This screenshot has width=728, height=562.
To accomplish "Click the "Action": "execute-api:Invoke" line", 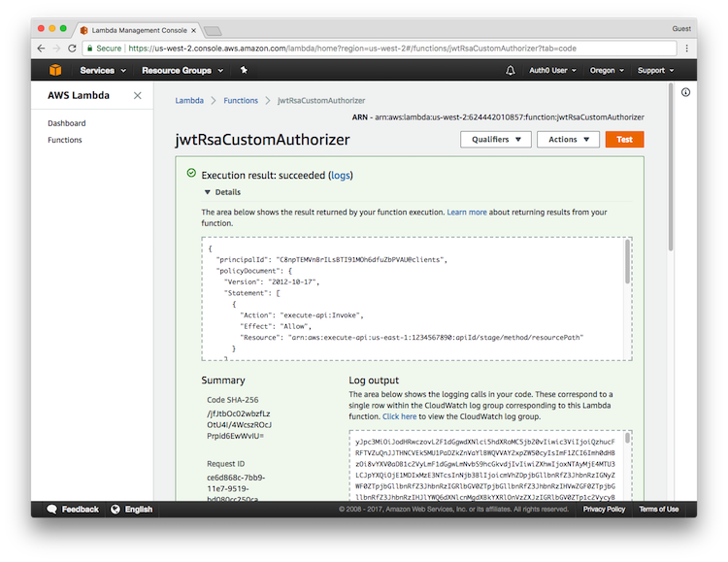I will 301,315.
